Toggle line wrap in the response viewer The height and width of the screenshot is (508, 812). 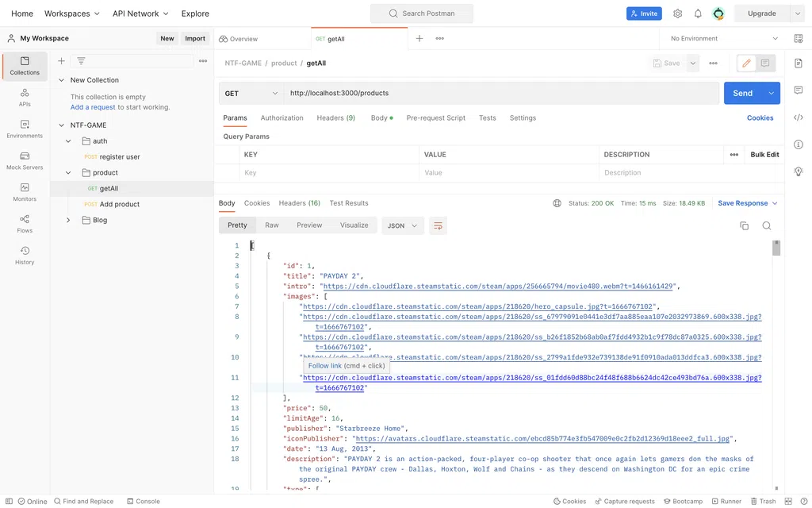click(438, 225)
